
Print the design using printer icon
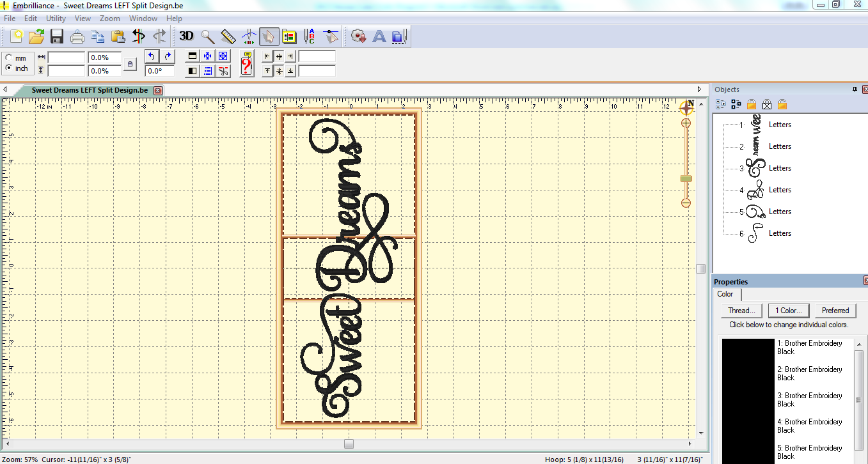pyautogui.click(x=77, y=36)
